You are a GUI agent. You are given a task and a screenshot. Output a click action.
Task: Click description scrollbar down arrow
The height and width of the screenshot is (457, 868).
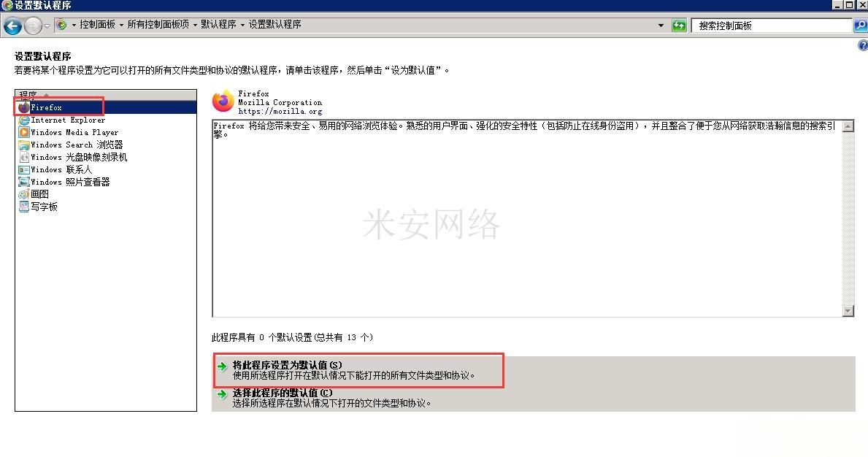pos(848,311)
